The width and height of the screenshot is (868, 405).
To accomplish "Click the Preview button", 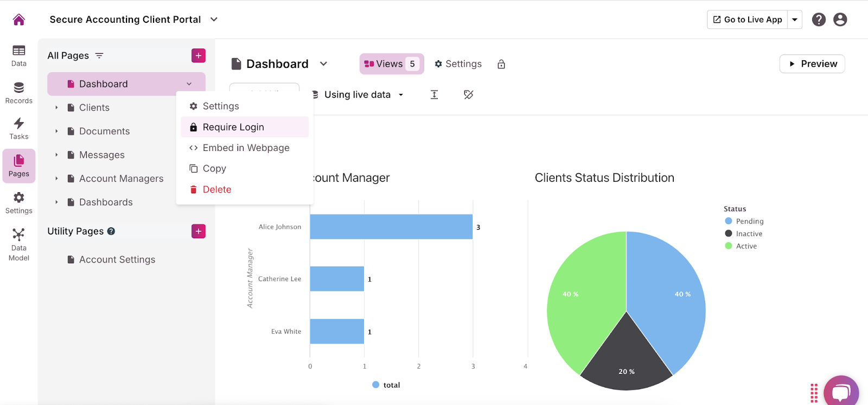I will coord(812,64).
